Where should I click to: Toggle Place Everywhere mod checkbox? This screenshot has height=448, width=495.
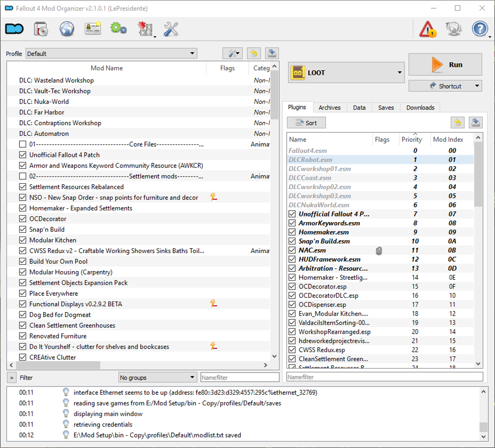pyautogui.click(x=23, y=293)
